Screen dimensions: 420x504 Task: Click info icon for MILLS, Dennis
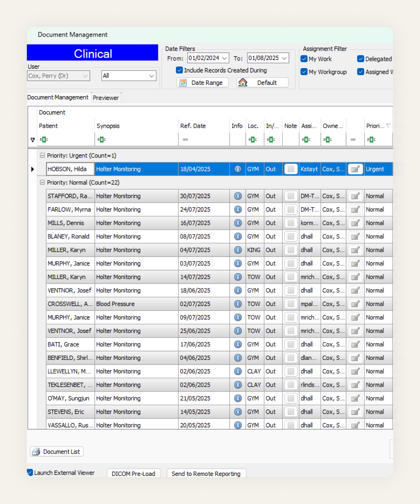[x=238, y=223]
